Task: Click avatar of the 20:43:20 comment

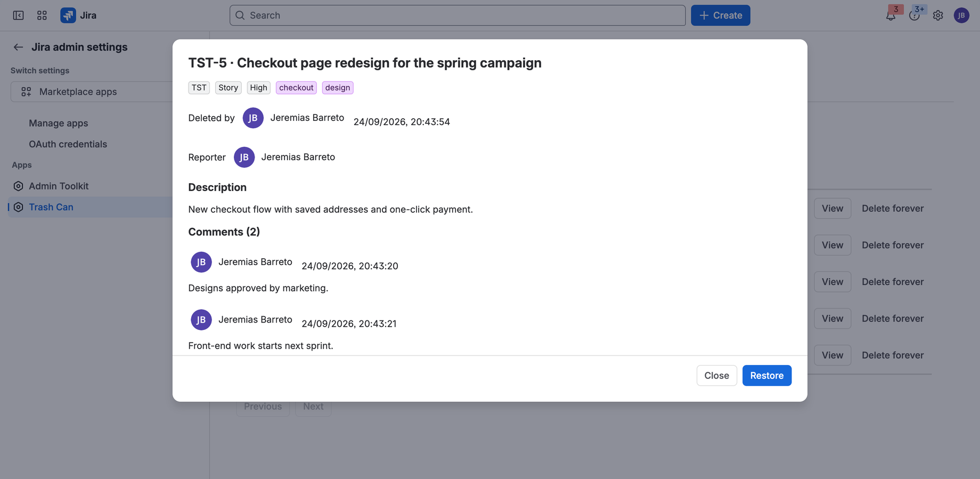Action: tap(201, 262)
